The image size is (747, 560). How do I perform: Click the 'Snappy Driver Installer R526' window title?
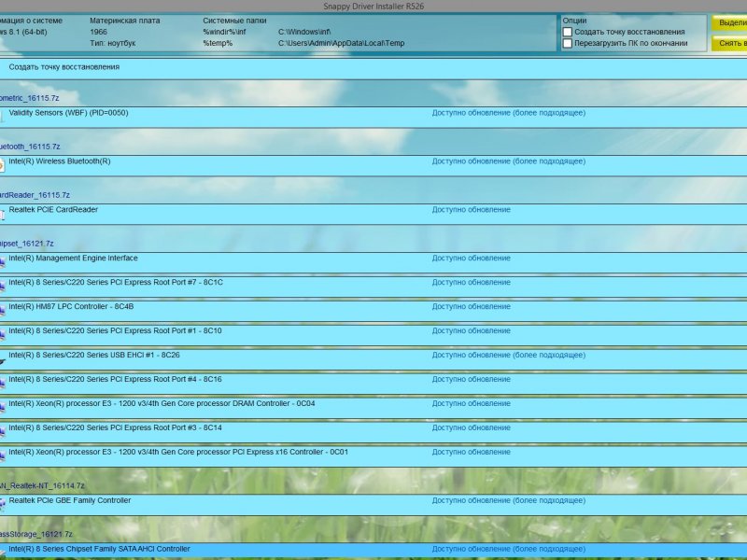[x=373, y=7]
